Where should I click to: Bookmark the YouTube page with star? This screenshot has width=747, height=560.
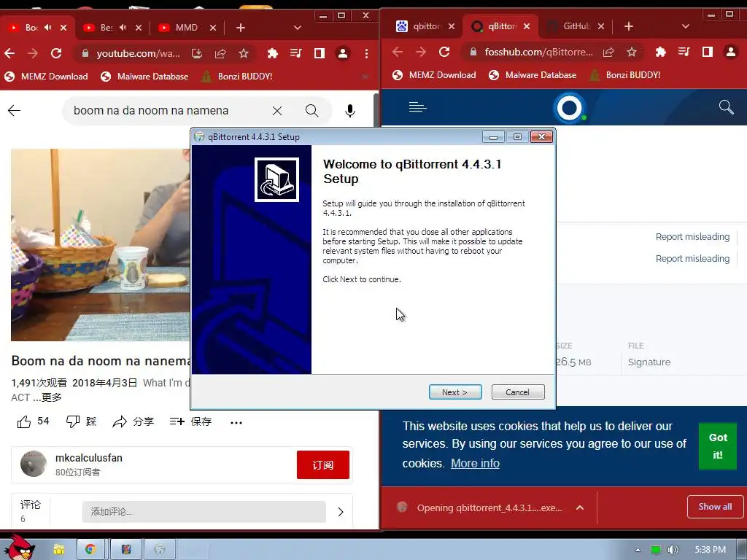coord(244,53)
